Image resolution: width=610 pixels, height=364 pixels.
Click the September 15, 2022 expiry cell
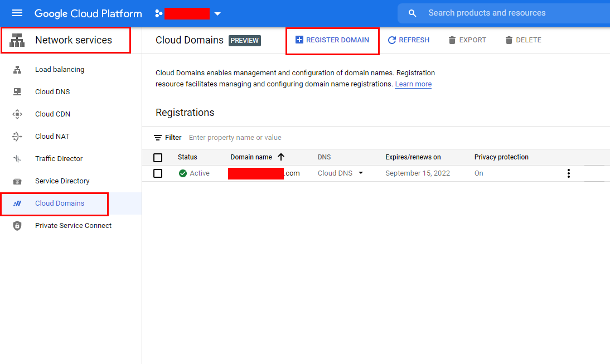418,173
